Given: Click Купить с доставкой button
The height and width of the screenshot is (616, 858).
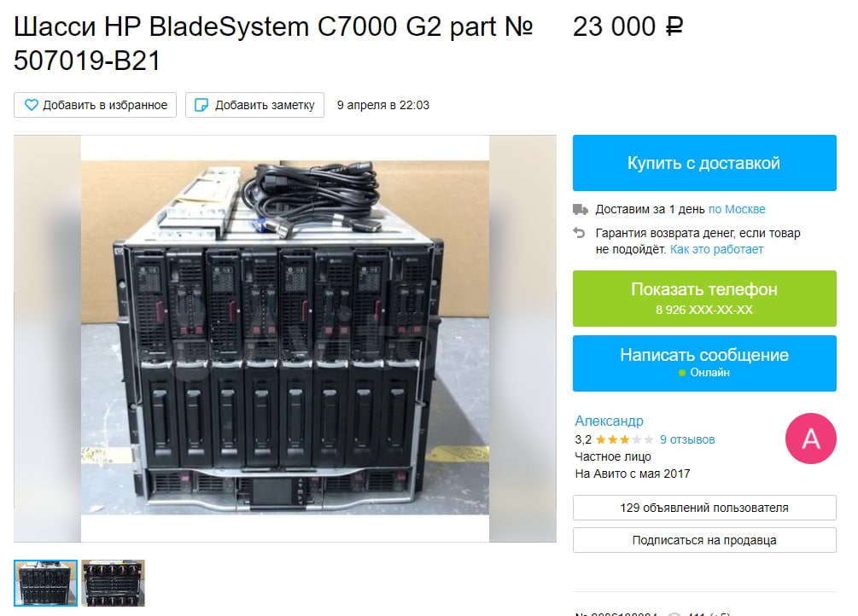Looking at the screenshot, I should pos(704,163).
